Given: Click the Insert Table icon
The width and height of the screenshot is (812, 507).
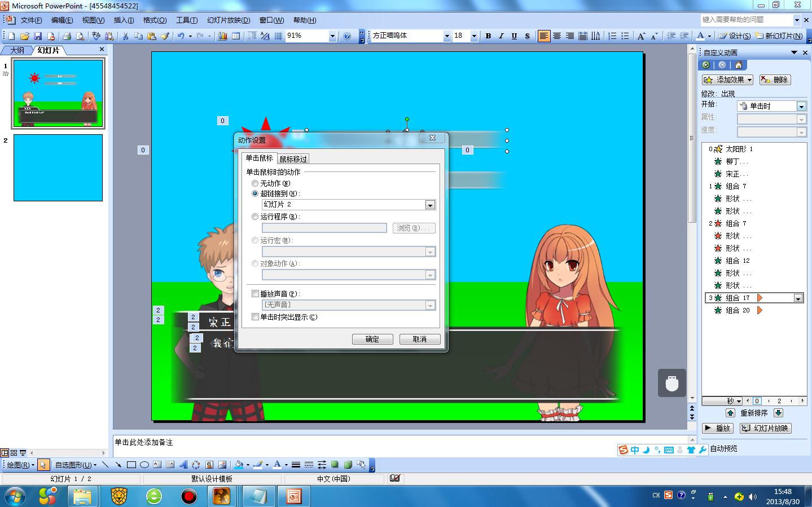Looking at the screenshot, I should point(236,36).
